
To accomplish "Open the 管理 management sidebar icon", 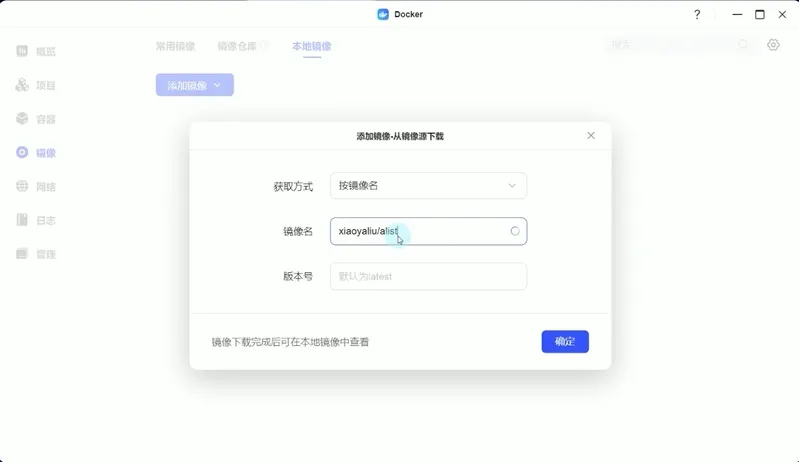I will pos(22,254).
